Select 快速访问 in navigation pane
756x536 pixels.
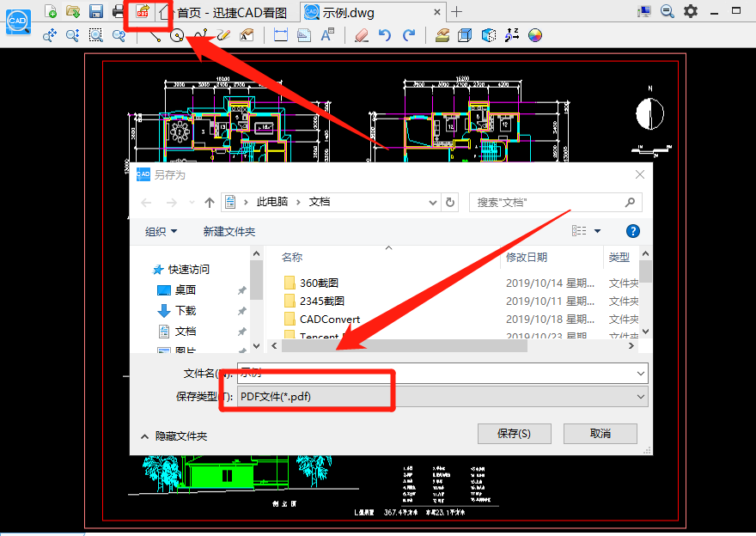pos(181,270)
